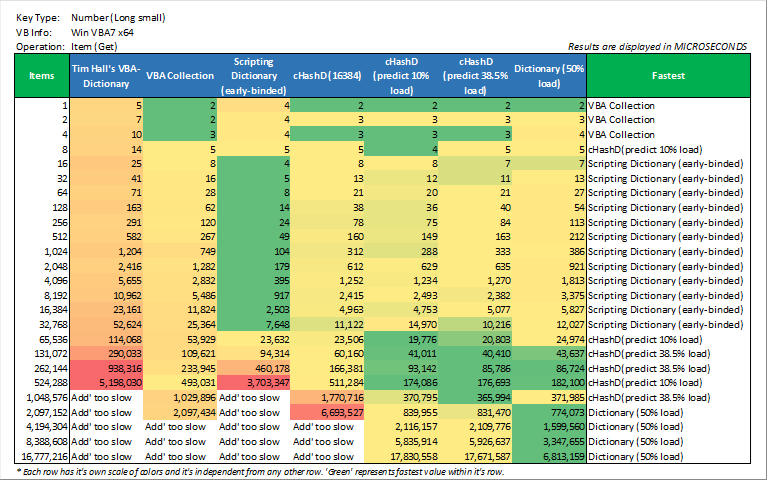Click the 'Number (Long small)' key type value
Viewport: 767px width, 480px height.
[118, 18]
